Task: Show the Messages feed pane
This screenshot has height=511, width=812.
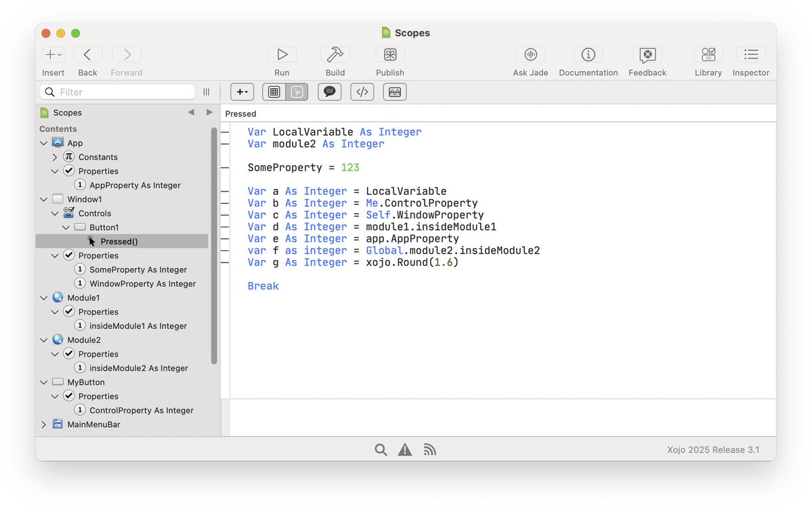Action: pyautogui.click(x=429, y=449)
